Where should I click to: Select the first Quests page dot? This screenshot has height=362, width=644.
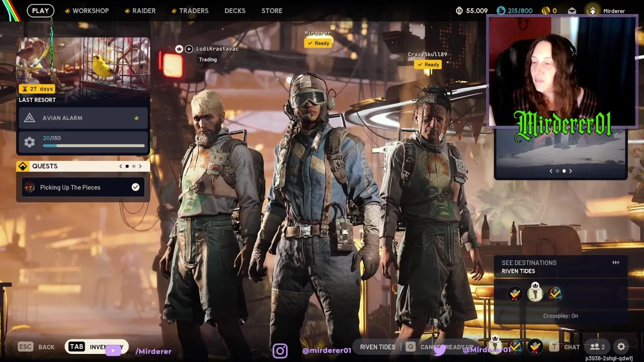point(127,166)
